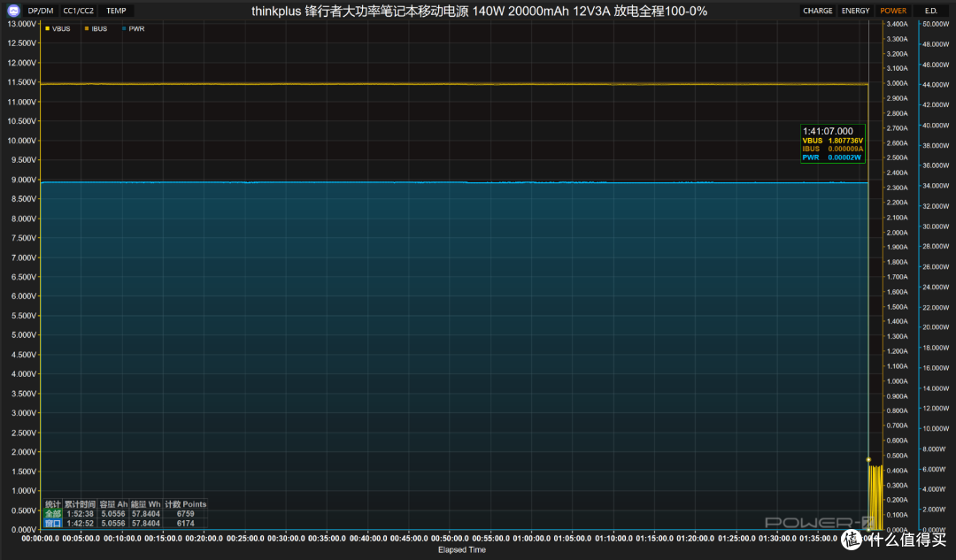Select the POWER view tab
Screen dimensions: 956x560
tap(893, 11)
